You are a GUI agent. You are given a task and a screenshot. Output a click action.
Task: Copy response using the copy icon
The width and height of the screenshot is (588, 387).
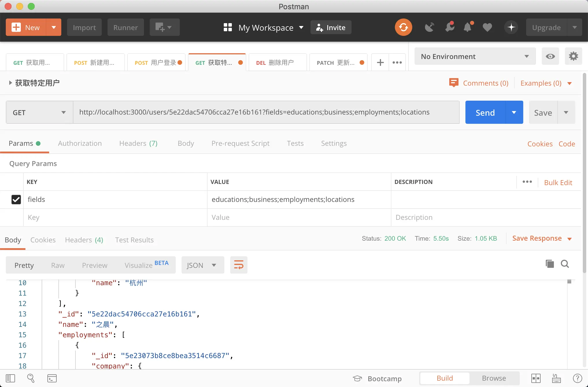(x=550, y=264)
